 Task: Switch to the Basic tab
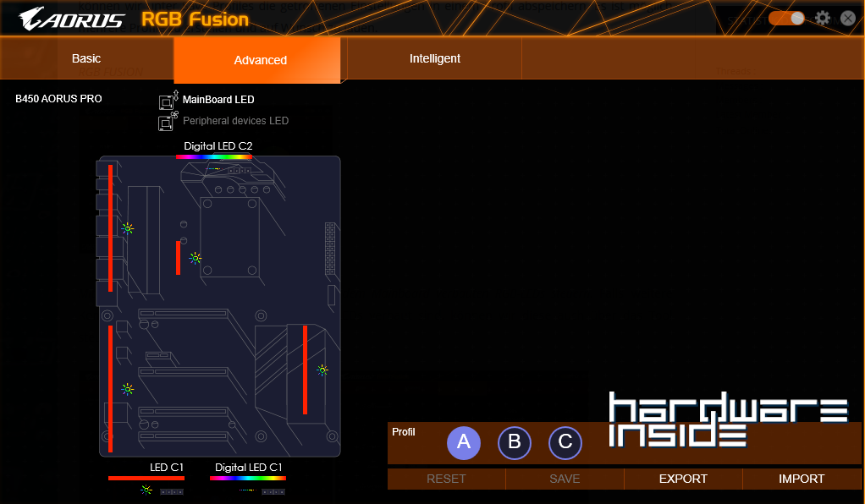86,58
